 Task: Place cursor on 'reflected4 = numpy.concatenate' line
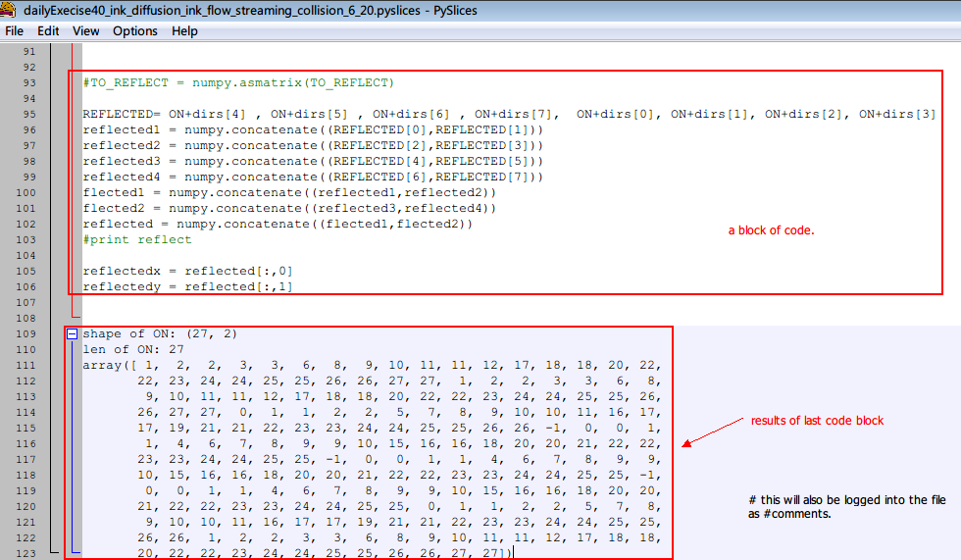pyautogui.click(x=313, y=178)
